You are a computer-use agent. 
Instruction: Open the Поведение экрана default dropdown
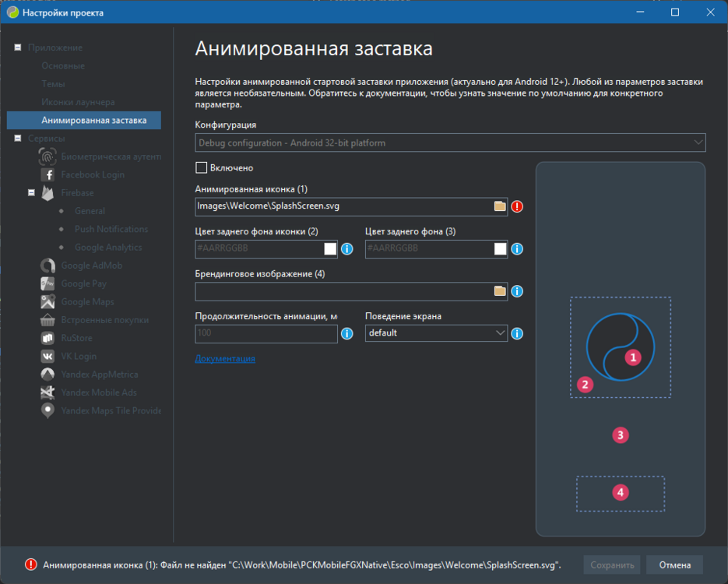(x=436, y=332)
